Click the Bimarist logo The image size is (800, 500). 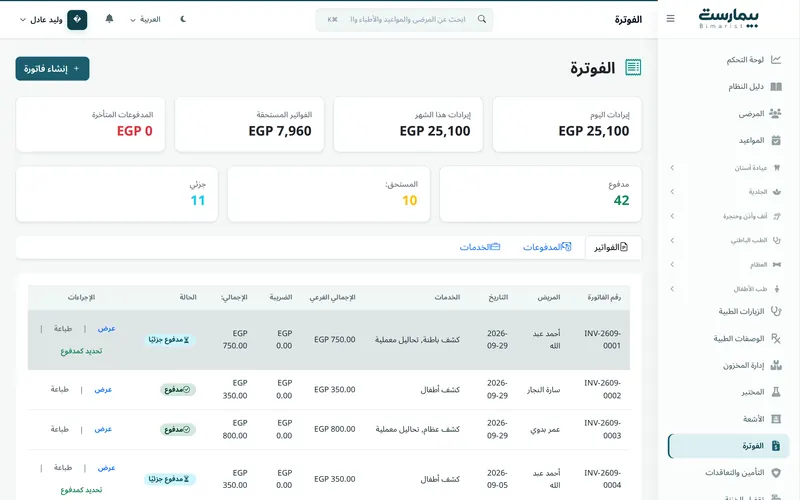pos(729,19)
